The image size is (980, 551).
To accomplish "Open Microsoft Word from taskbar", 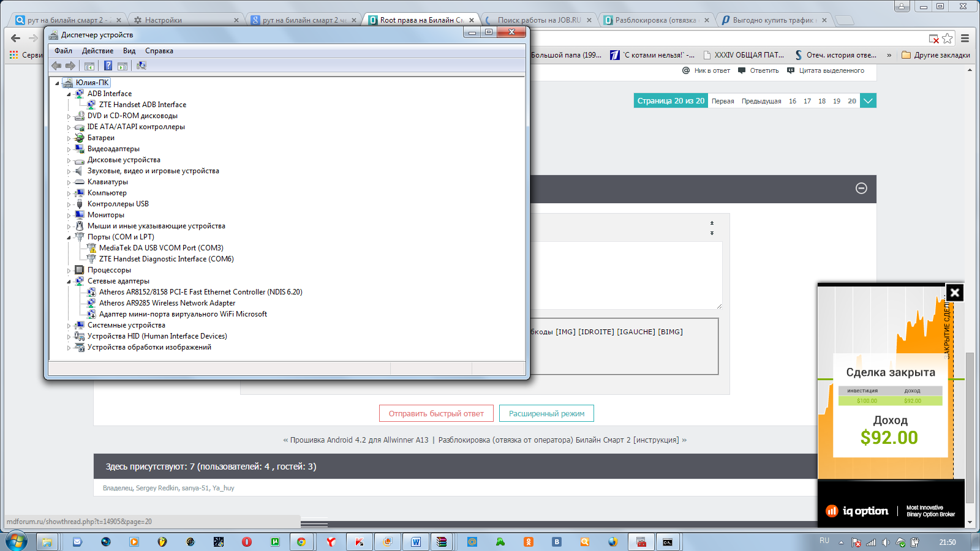I will pos(416,542).
